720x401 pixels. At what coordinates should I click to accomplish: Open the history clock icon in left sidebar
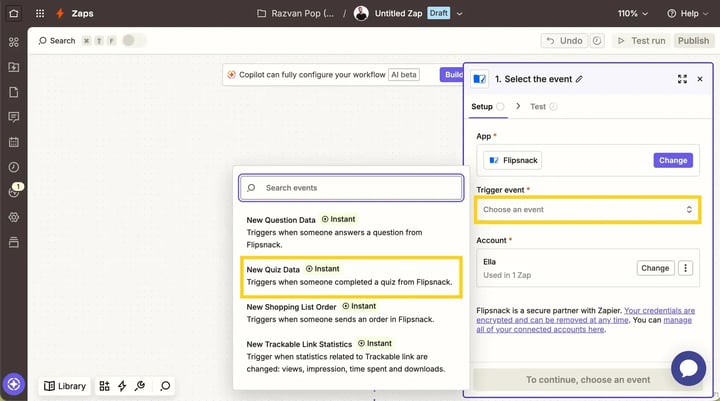pos(14,167)
